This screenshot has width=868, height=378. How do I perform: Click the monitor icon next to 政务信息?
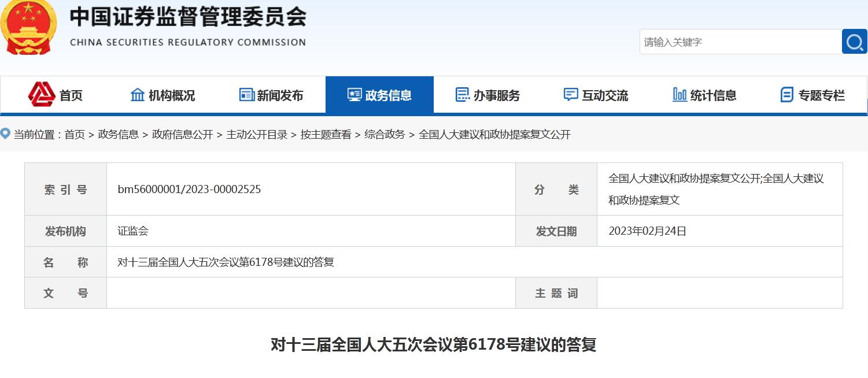tap(354, 95)
